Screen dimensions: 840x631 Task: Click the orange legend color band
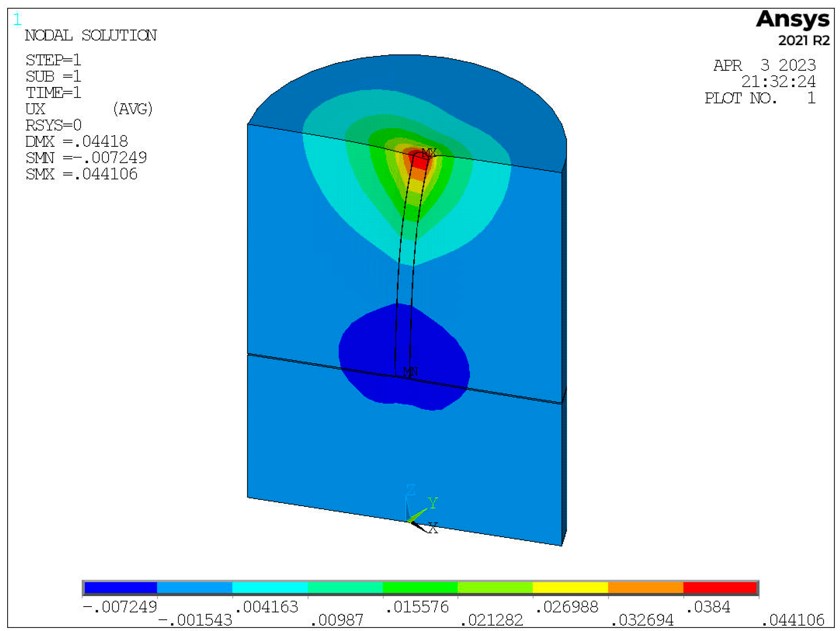tap(645, 587)
